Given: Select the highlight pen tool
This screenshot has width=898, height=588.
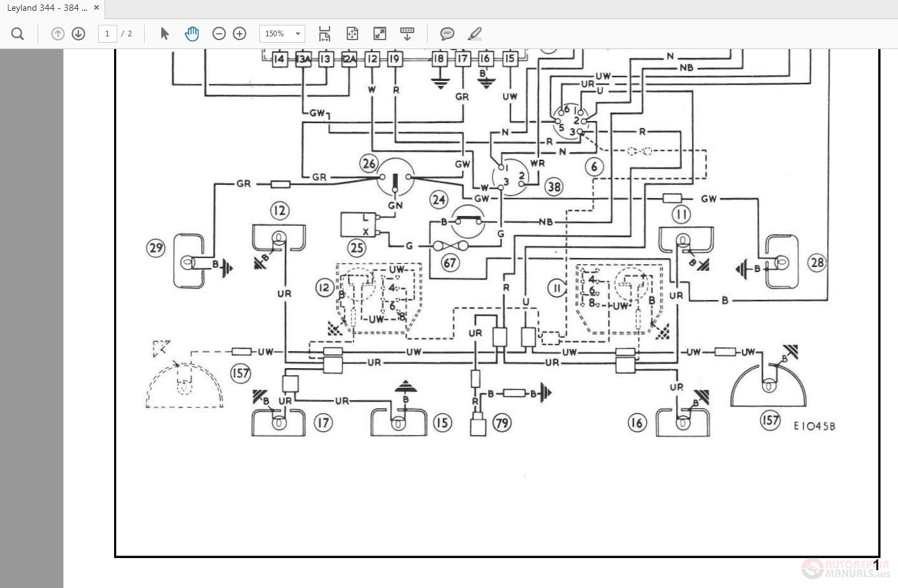Looking at the screenshot, I should (474, 34).
